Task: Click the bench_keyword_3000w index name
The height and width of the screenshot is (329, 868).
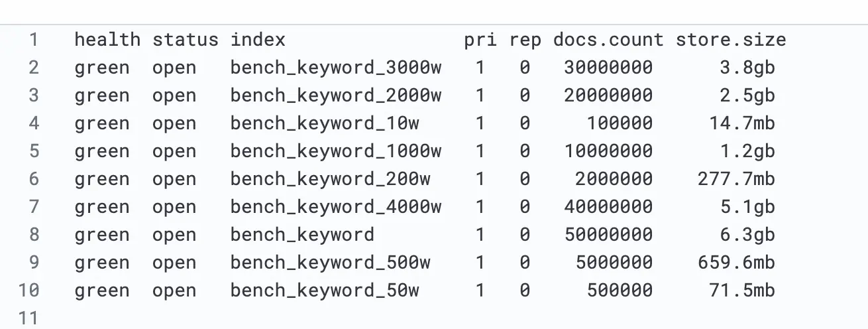Action: [x=335, y=68]
